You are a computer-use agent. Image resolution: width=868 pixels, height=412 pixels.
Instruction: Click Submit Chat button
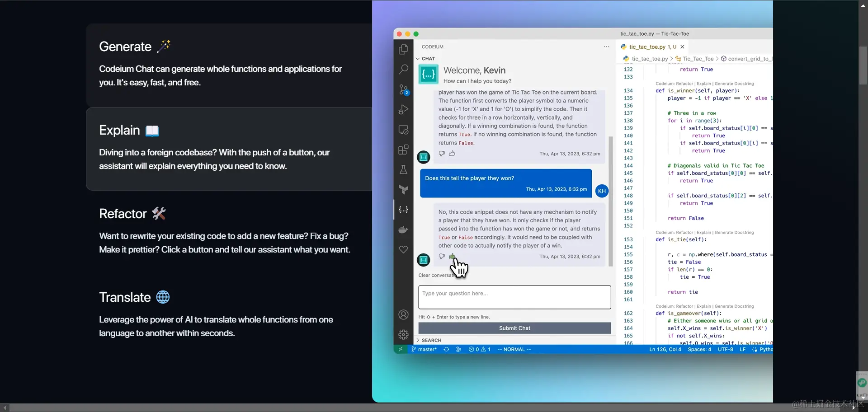(514, 328)
